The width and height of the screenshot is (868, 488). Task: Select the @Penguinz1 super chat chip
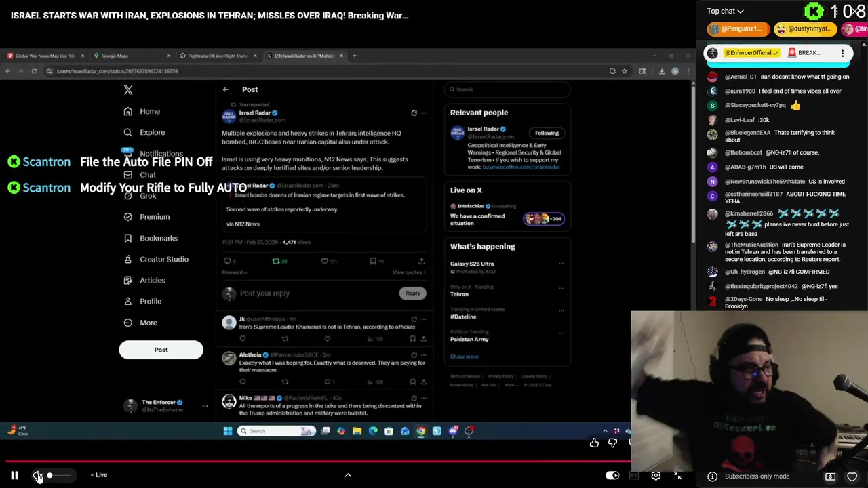click(x=738, y=28)
